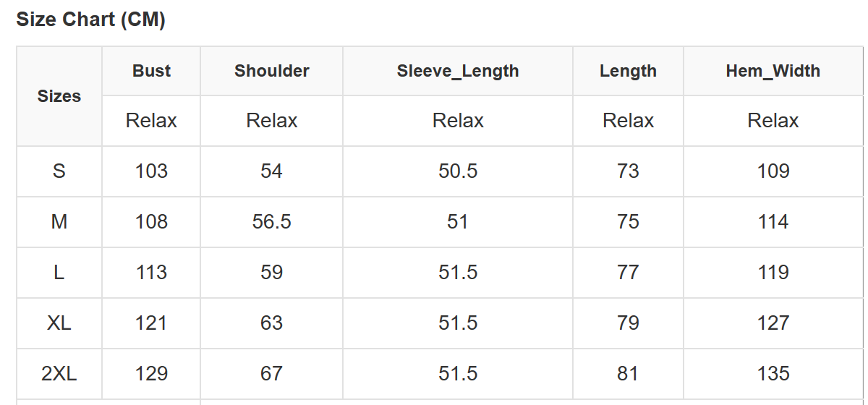Image resolution: width=868 pixels, height=405 pixels.
Task: Select the Sleeve_Length header cell
Action: pos(458,71)
